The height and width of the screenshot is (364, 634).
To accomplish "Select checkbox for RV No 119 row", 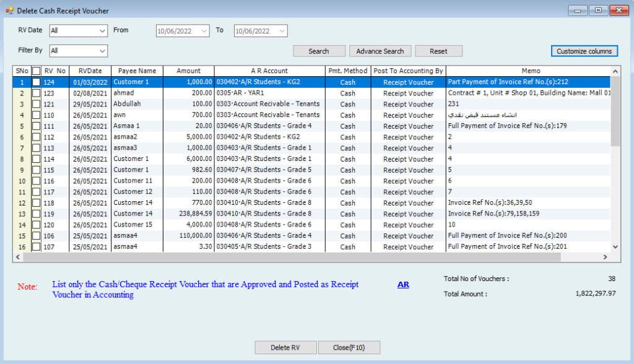I will coord(37,214).
